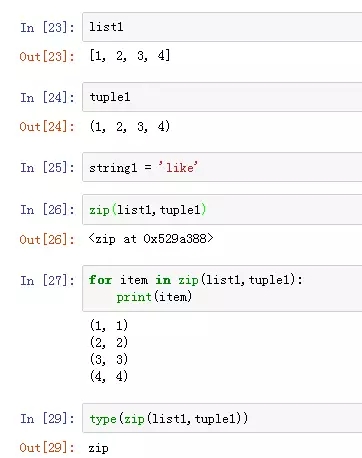This screenshot has width=362, height=458.
Task: Click the In [26] prompt label
Action: 47,210
